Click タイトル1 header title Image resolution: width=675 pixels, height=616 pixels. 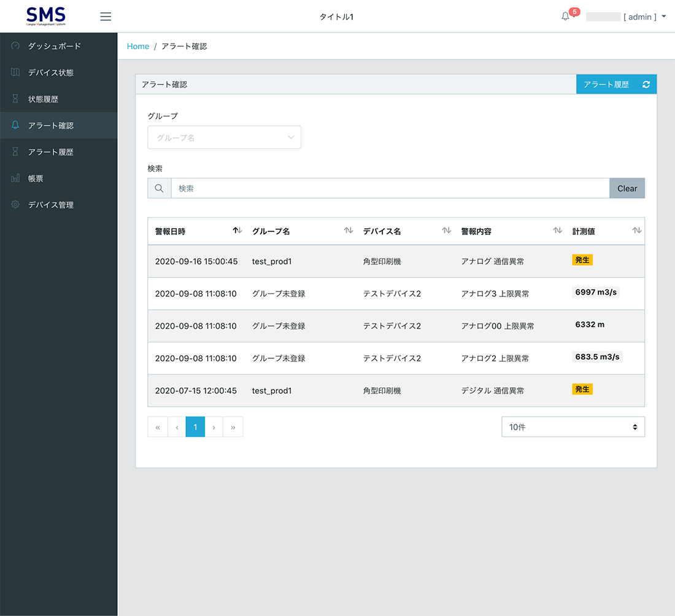coord(336,17)
